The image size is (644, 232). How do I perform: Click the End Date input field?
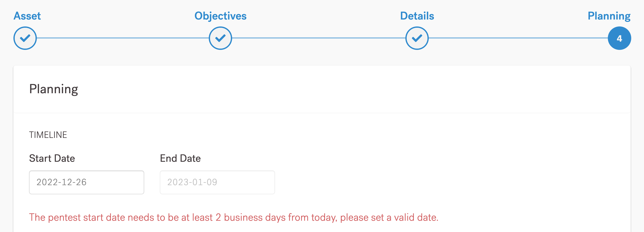(217, 182)
